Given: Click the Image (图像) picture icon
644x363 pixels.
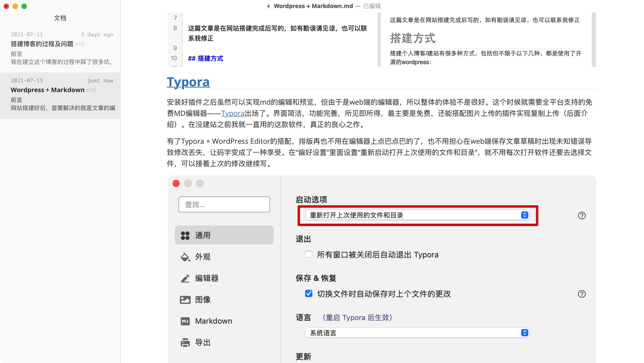Looking at the screenshot, I should [185, 300].
